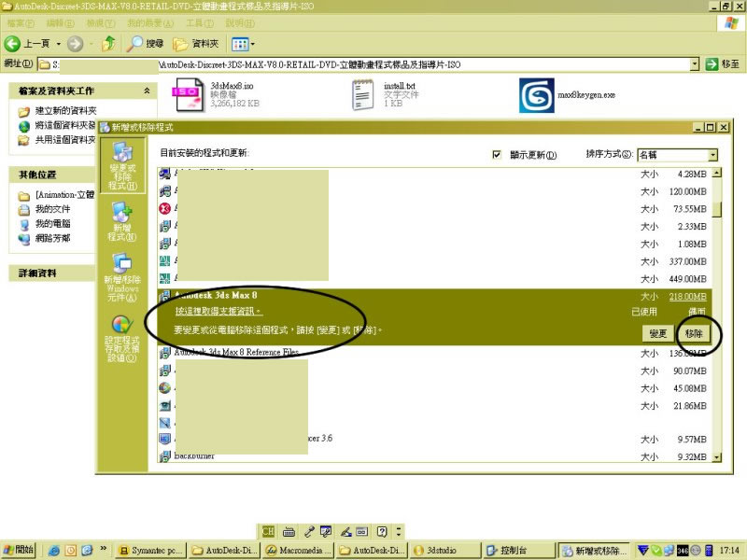This screenshot has width=747, height=560.
Task: Open the Back button history dropdown arrow
Action: (x=59, y=44)
